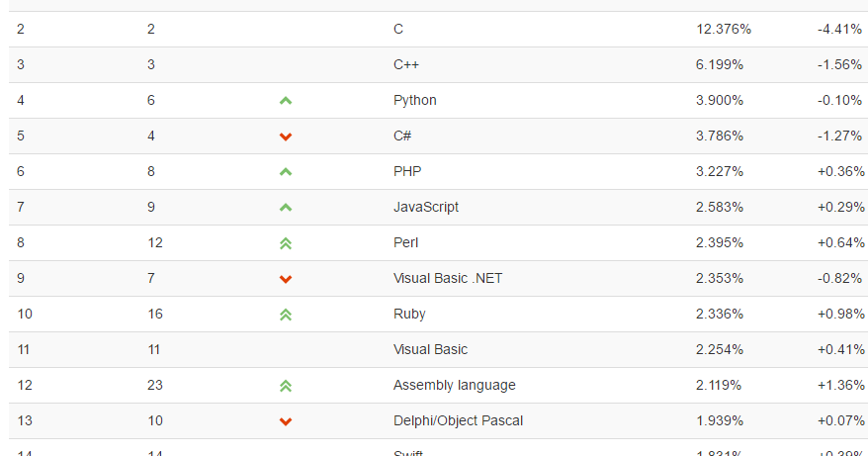The width and height of the screenshot is (868, 456).
Task: Click the double up arrow beside Ruby
Action: 286,315
